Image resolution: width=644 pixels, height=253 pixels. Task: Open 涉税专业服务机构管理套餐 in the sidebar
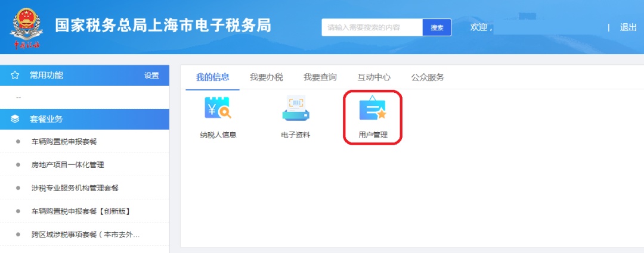[x=75, y=188]
